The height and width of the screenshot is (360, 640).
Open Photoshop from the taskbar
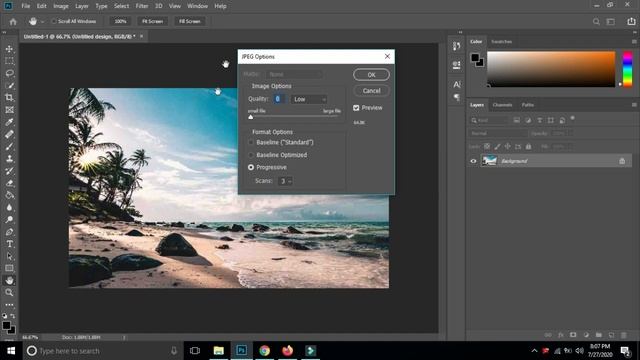click(241, 351)
